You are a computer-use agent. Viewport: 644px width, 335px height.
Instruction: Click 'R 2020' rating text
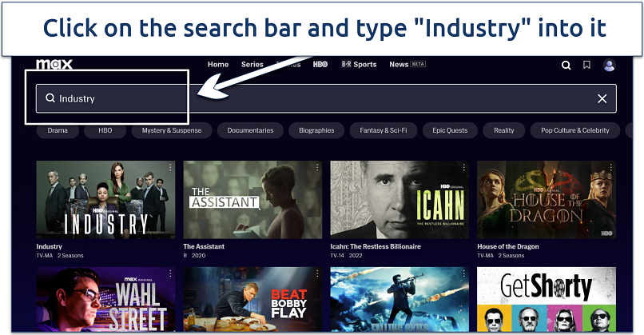coord(194,256)
